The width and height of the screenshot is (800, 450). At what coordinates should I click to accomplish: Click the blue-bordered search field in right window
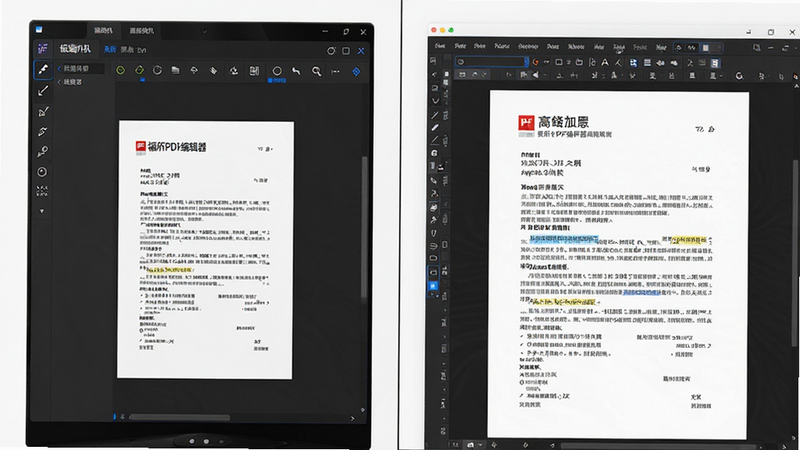(x=491, y=62)
